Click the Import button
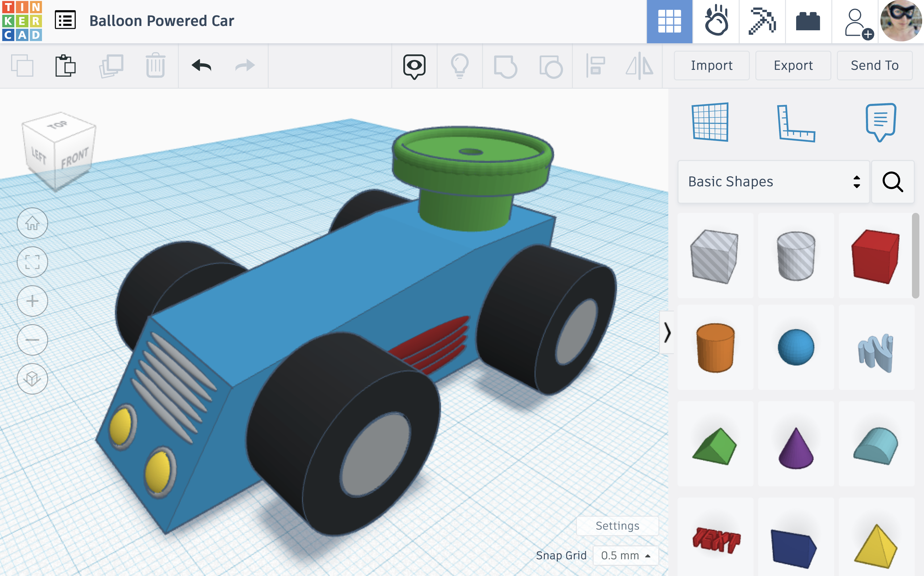The width and height of the screenshot is (924, 576). click(712, 65)
